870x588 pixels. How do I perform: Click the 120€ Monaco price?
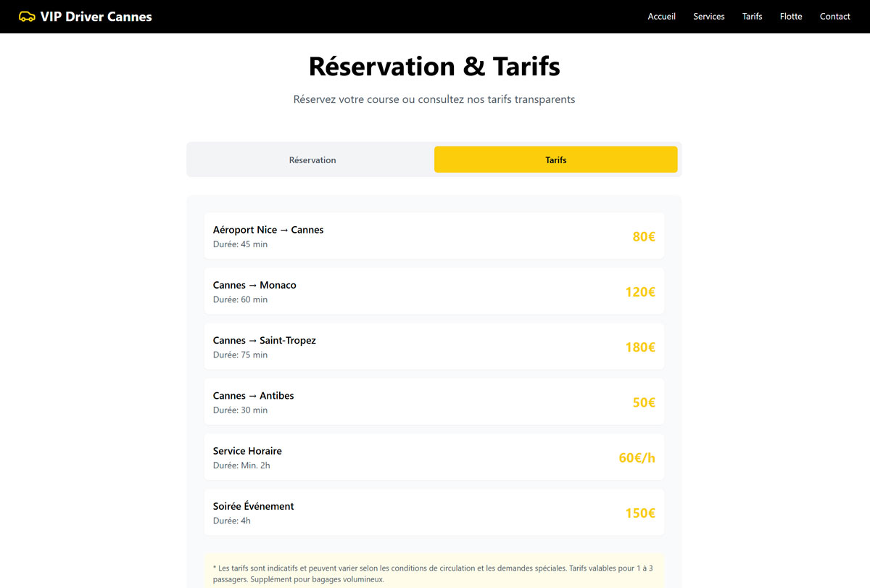[640, 292]
